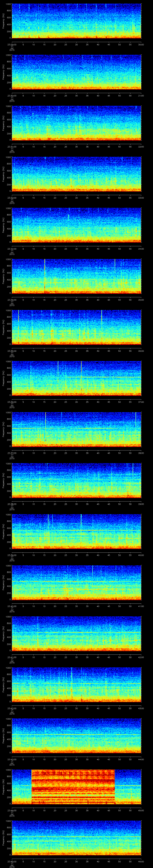This screenshot has width=153, height=868.
Task: Click the 23:36:00 start time label
Action: point(12,402)
